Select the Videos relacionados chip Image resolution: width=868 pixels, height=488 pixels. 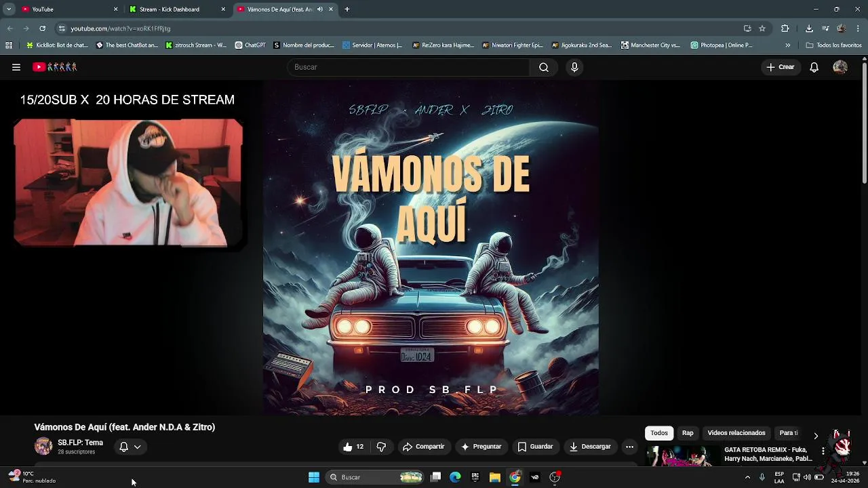pos(736,433)
